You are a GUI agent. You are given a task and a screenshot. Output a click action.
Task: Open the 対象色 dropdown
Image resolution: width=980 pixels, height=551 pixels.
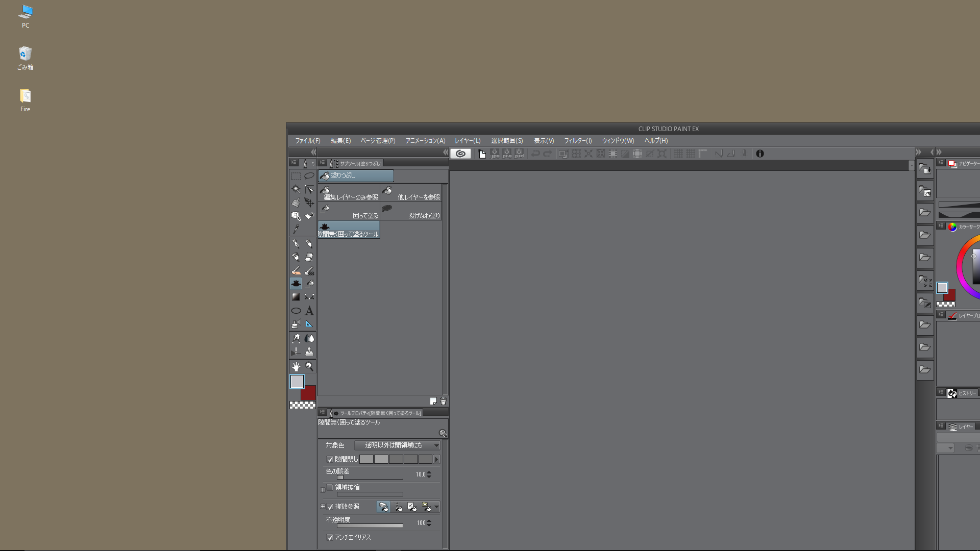tap(397, 445)
